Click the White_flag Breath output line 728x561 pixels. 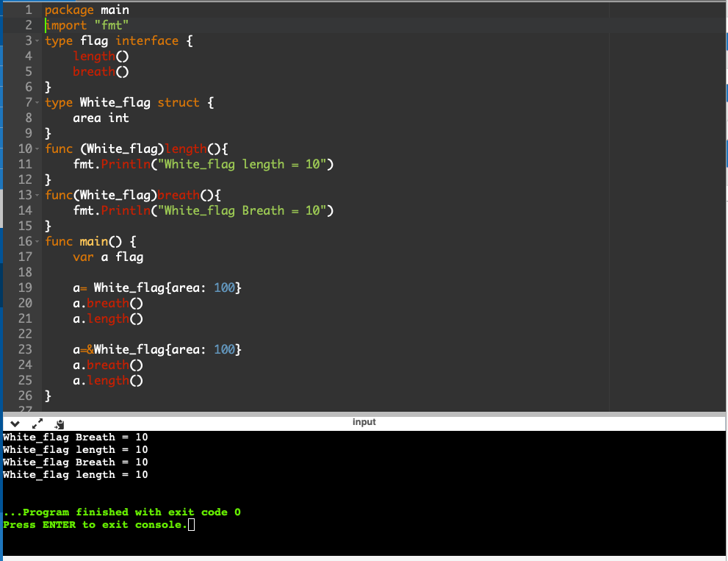tap(73, 437)
